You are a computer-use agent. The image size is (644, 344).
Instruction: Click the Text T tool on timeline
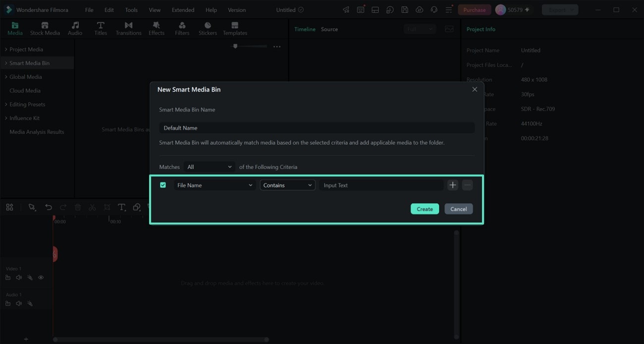click(x=121, y=207)
